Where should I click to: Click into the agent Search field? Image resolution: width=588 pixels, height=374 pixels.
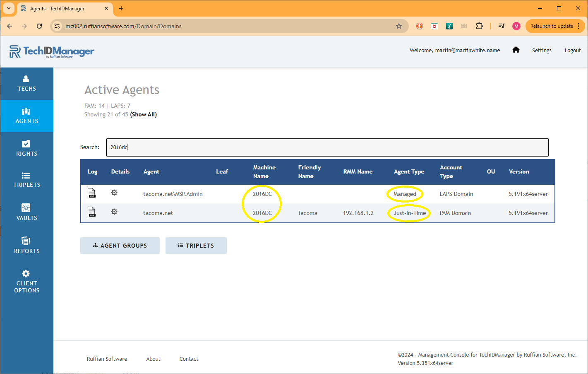click(327, 147)
